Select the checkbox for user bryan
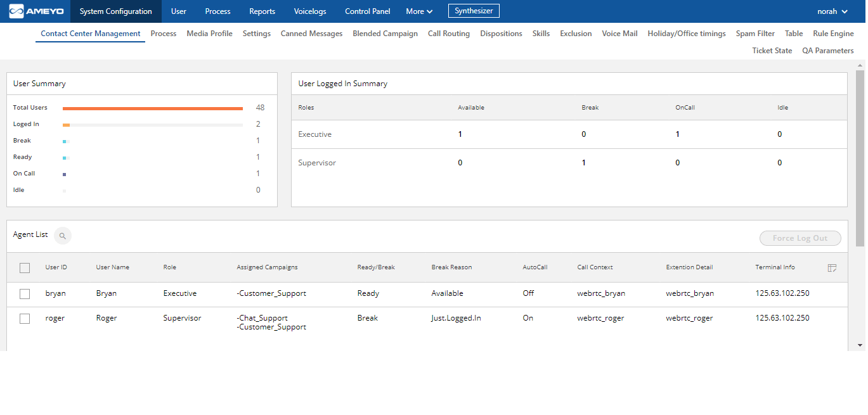 [x=25, y=294]
